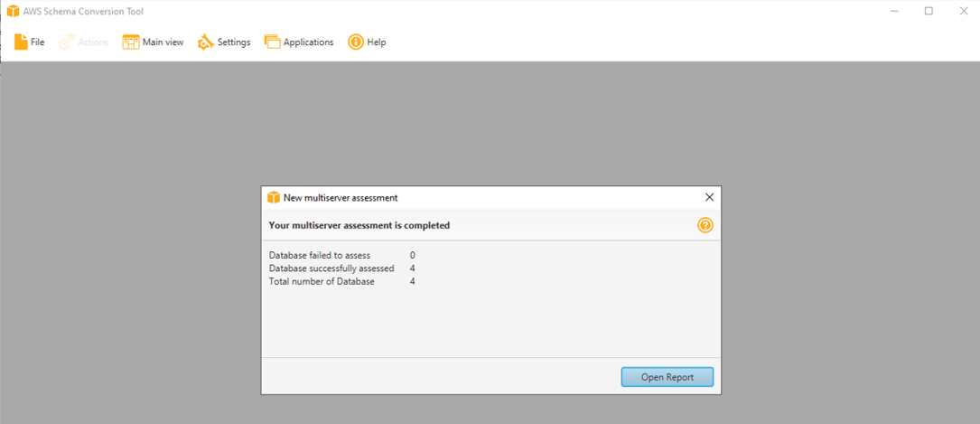The height and width of the screenshot is (424, 980).
Task: Maximize the AWS Schema Conversion Tool window
Action: (929, 11)
